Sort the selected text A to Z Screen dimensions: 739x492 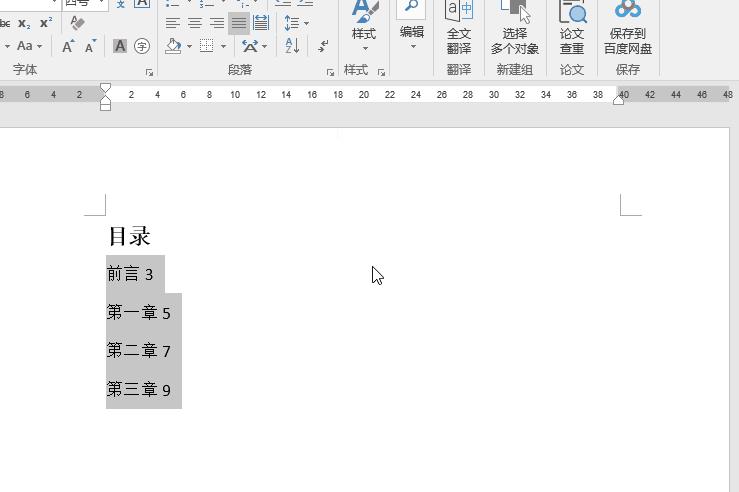292,46
